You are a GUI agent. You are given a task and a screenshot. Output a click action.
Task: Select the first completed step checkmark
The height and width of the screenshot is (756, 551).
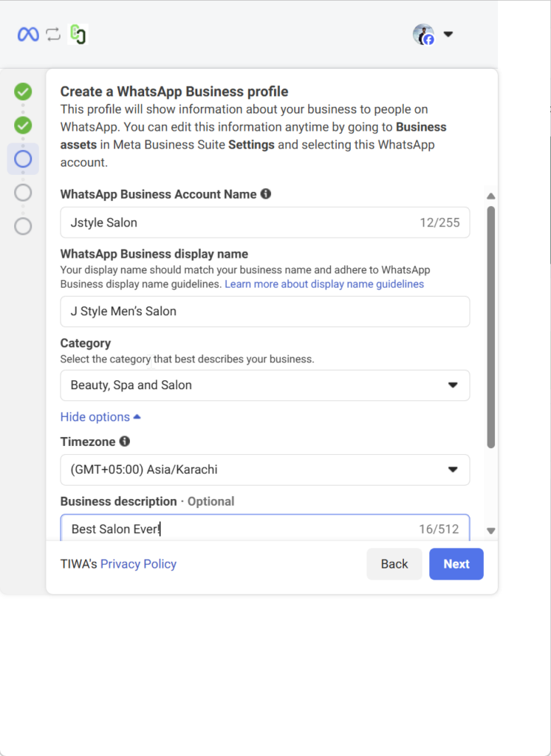tap(23, 92)
